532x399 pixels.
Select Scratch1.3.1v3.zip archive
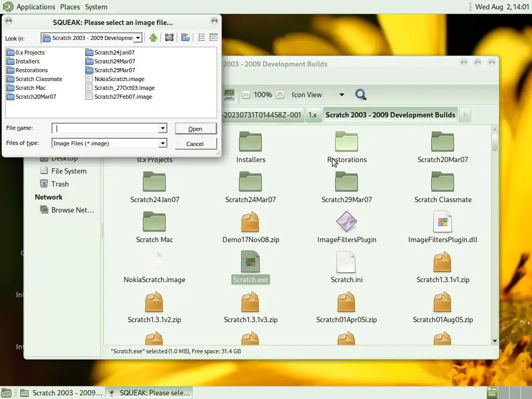pyautogui.click(x=250, y=308)
